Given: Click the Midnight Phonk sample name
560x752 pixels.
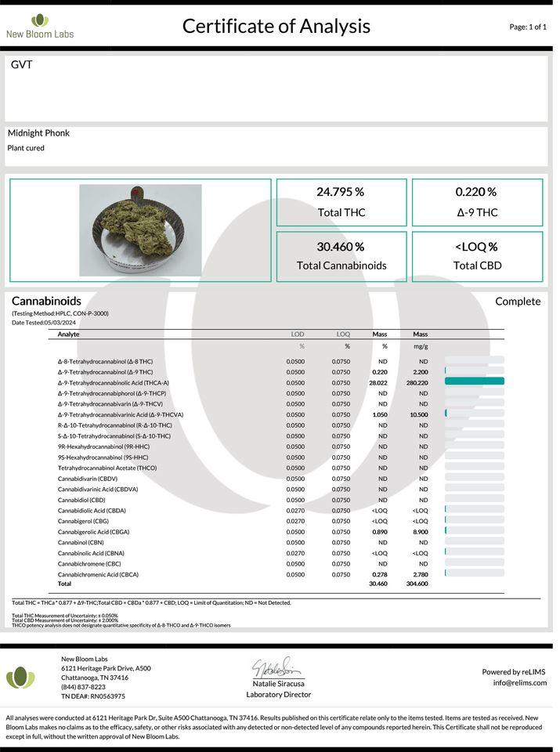Looking at the screenshot, I should 38,133.
